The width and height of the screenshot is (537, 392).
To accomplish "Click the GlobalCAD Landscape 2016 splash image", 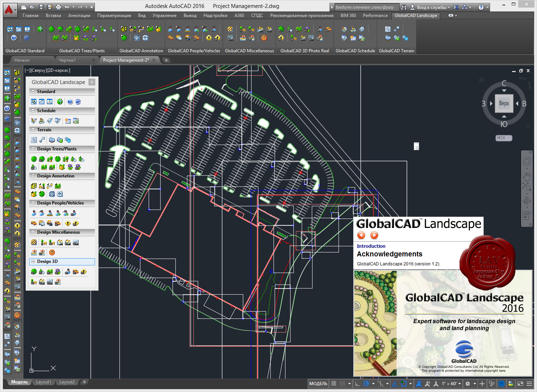I will pos(443,323).
